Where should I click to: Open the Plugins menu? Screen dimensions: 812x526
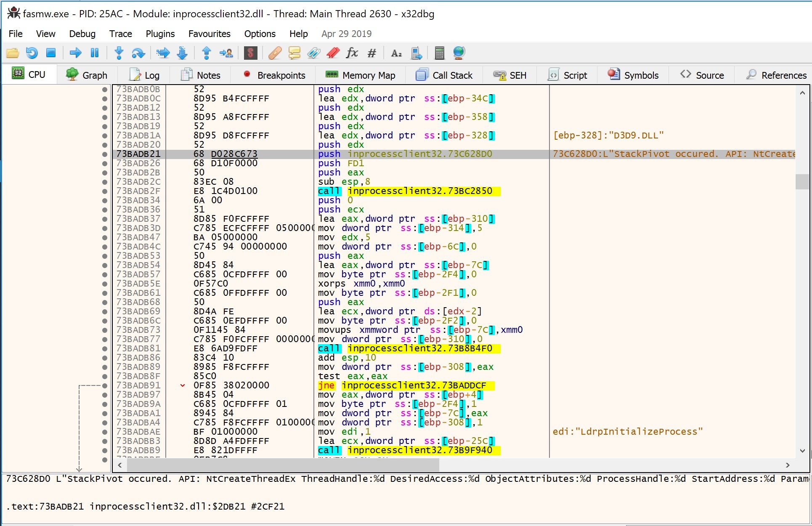point(160,34)
